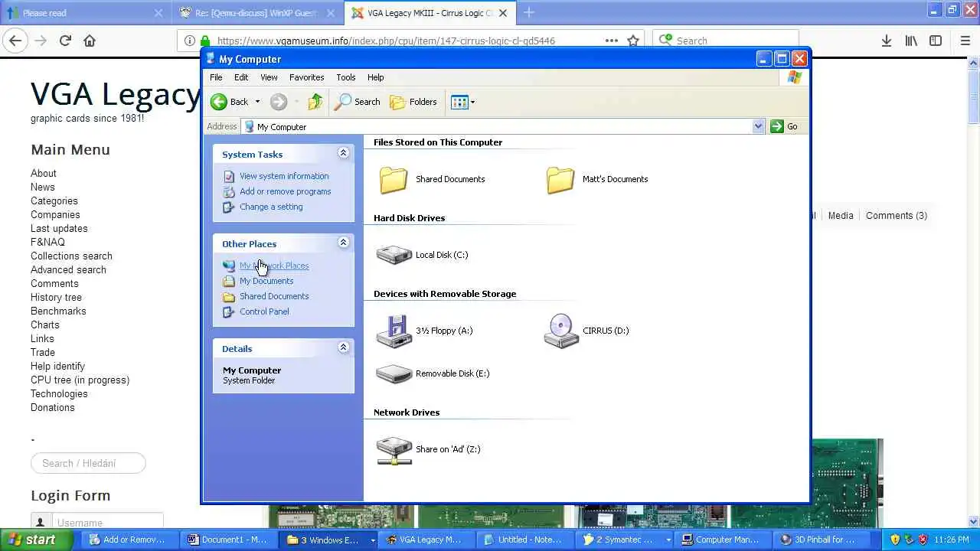The height and width of the screenshot is (551, 980).
Task: Click the Search / Hledání input field
Action: (88, 463)
